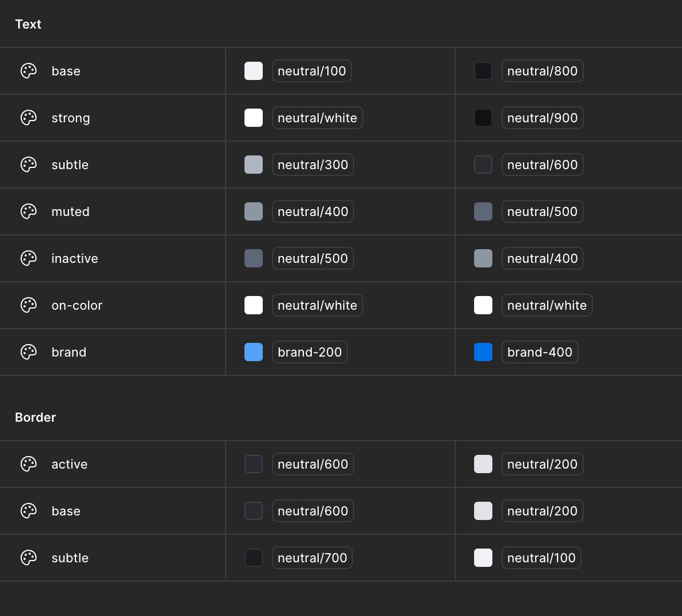Select the neutral/white pill in strong row

coord(318,118)
